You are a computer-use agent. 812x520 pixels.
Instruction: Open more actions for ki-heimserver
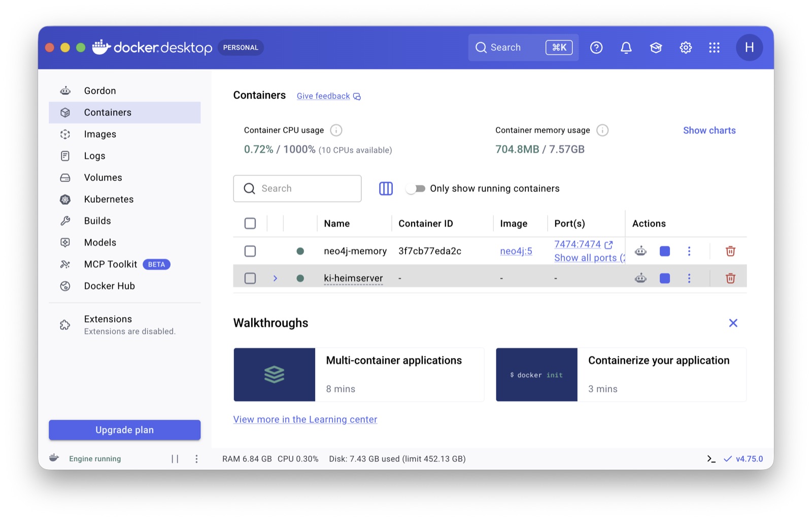point(689,278)
